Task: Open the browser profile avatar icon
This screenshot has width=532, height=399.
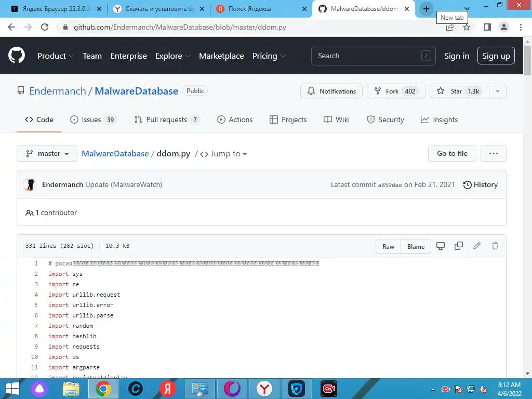Action: pos(504,27)
